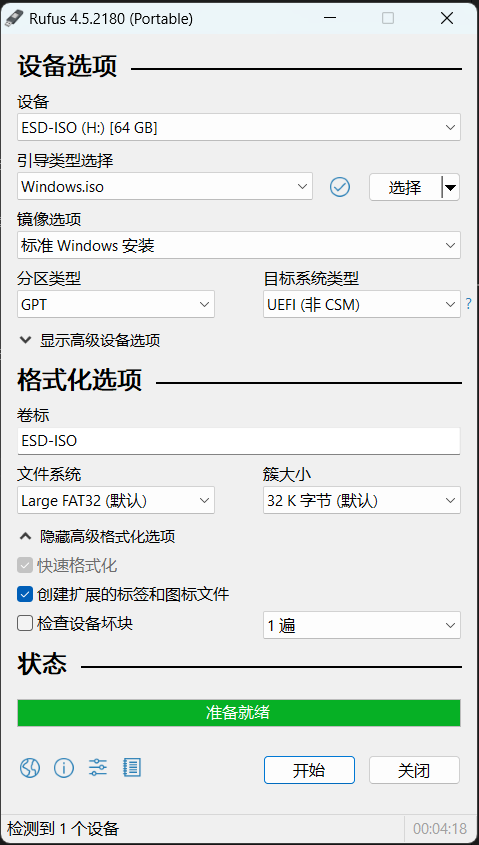Viewport: 479px width, 845px height.
Task: Click the checksum checkmark icon
Action: [339, 187]
